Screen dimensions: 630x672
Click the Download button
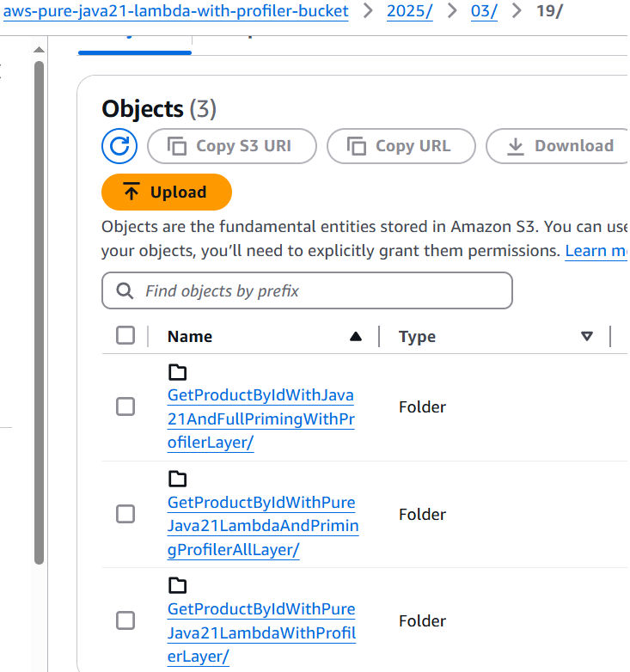coord(557,146)
